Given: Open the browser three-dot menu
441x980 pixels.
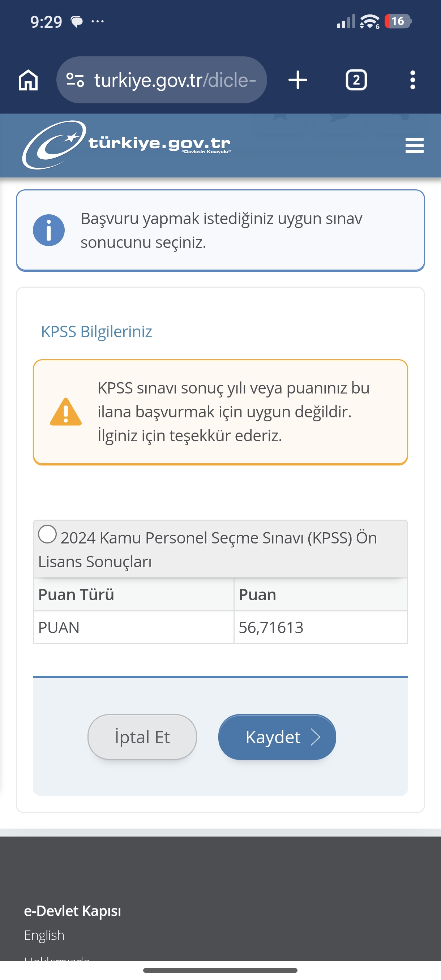Looking at the screenshot, I should coord(412,80).
